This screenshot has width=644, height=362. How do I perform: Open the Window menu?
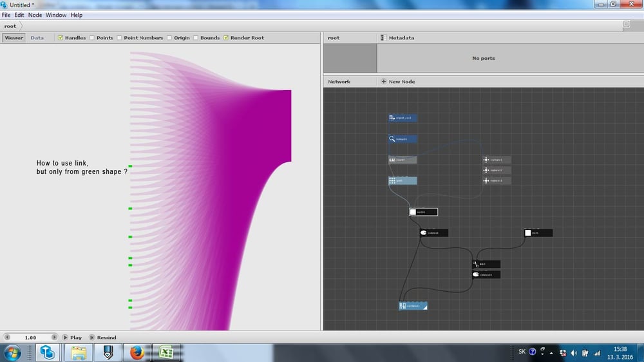click(56, 15)
